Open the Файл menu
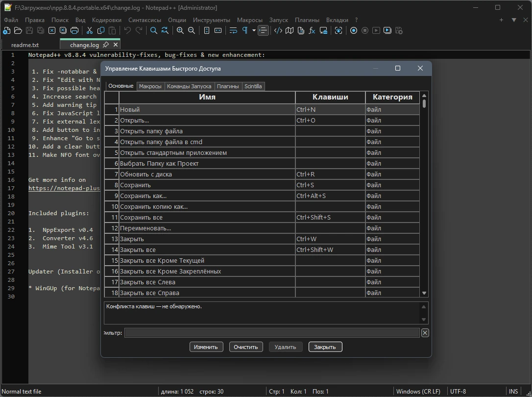This screenshot has height=397, width=532. 11,20
